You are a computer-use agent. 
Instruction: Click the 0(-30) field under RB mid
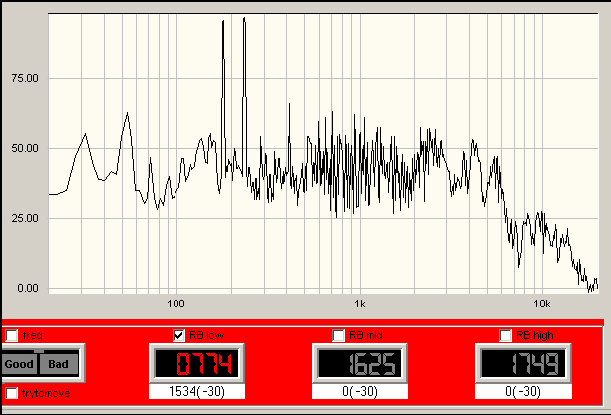[360, 391]
